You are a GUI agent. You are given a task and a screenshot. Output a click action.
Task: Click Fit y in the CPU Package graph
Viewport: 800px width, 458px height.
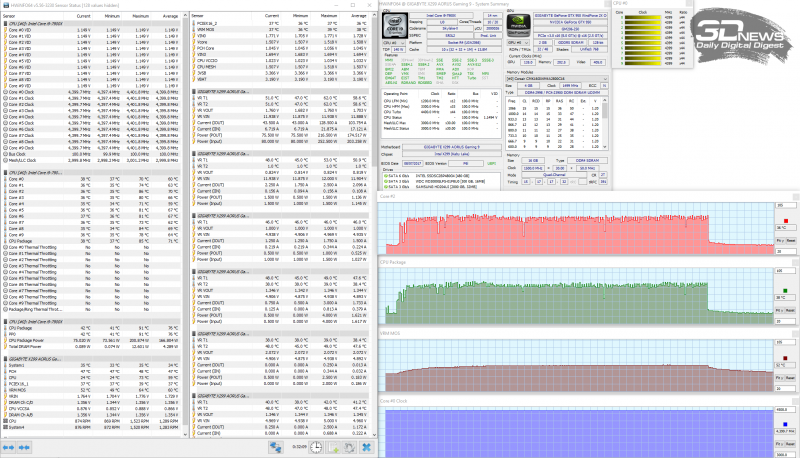coord(780,310)
